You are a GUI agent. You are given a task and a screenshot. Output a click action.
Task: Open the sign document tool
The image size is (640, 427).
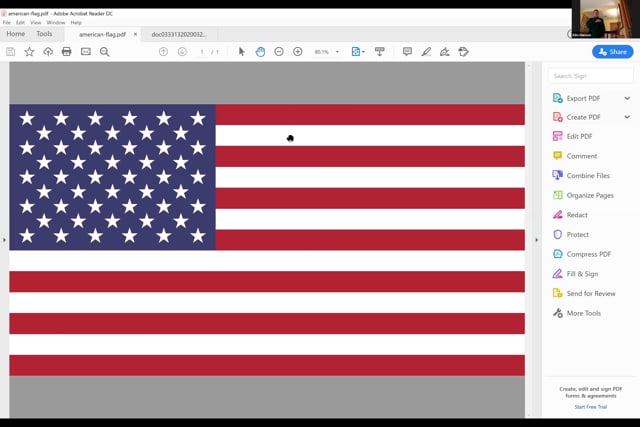click(444, 52)
